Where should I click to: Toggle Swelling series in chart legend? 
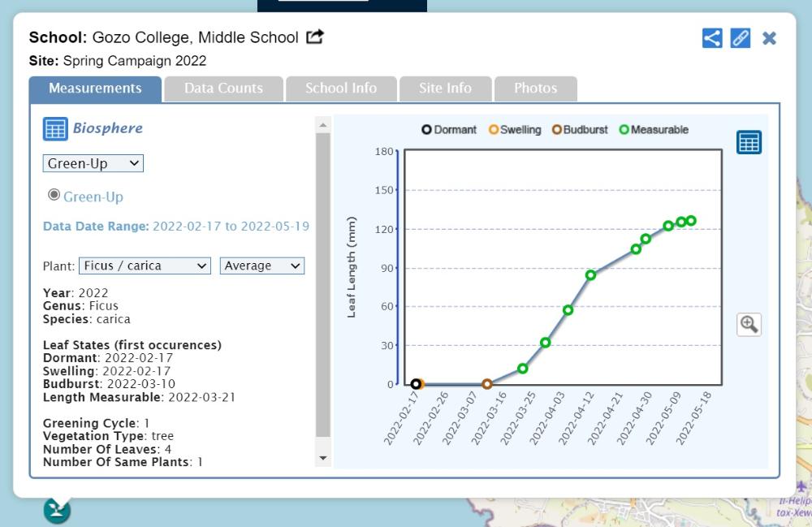tap(515, 130)
